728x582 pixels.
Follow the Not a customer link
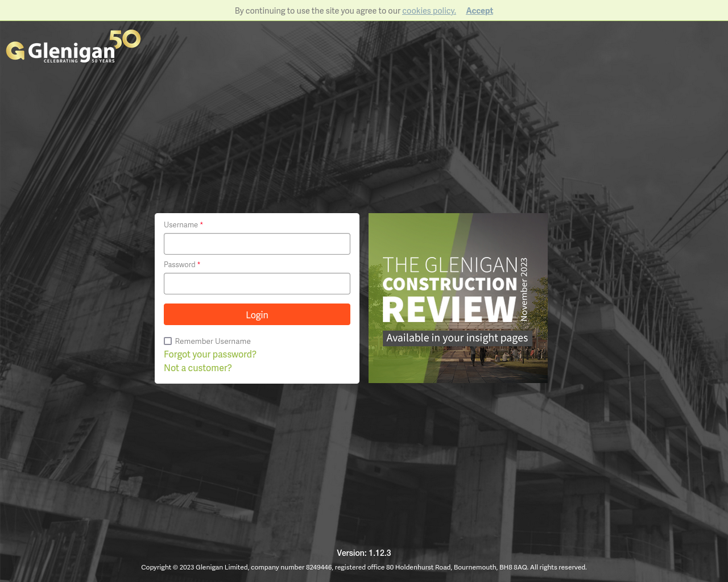(x=198, y=368)
